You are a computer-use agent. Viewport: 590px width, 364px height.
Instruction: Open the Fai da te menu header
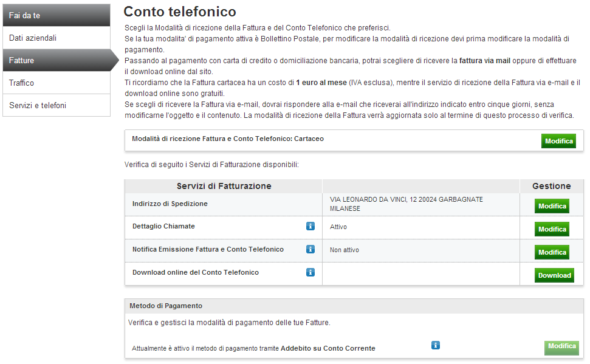(57, 15)
